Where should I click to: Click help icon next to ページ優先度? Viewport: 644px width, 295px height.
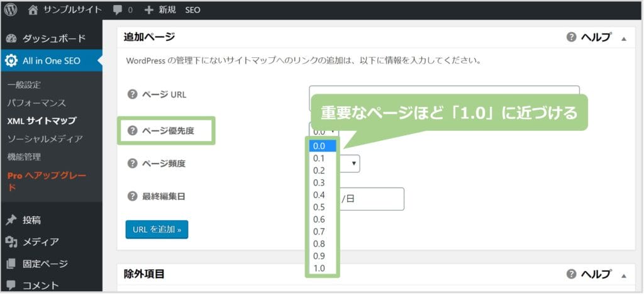coord(132,131)
